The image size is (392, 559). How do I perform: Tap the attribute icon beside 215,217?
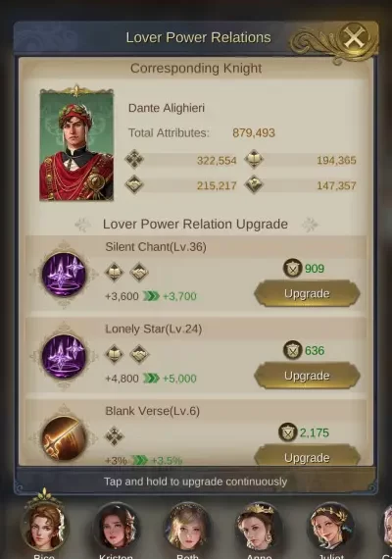pyautogui.click(x=134, y=184)
